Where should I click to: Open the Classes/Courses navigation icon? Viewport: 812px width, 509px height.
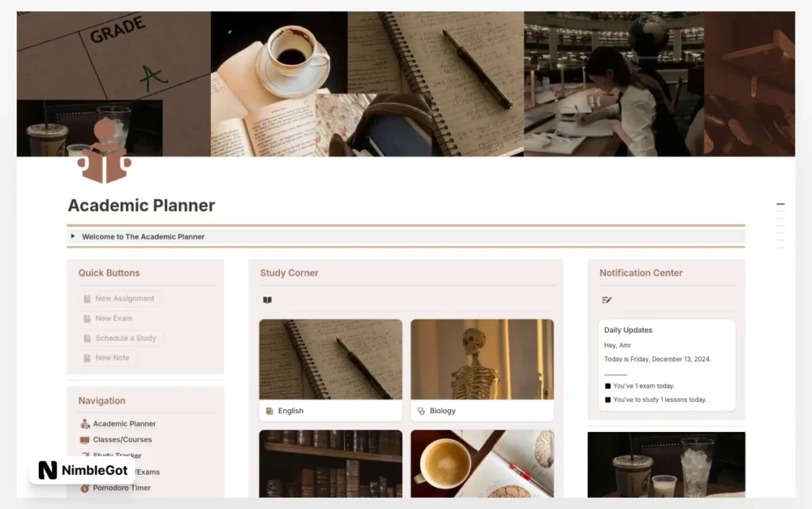[85, 439]
